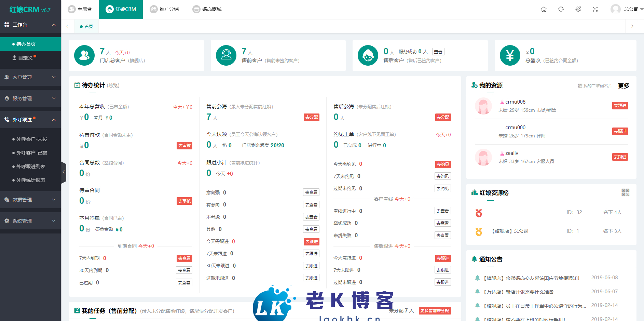
Task: Click the 去分配 button for 售前公海
Action: (311, 117)
